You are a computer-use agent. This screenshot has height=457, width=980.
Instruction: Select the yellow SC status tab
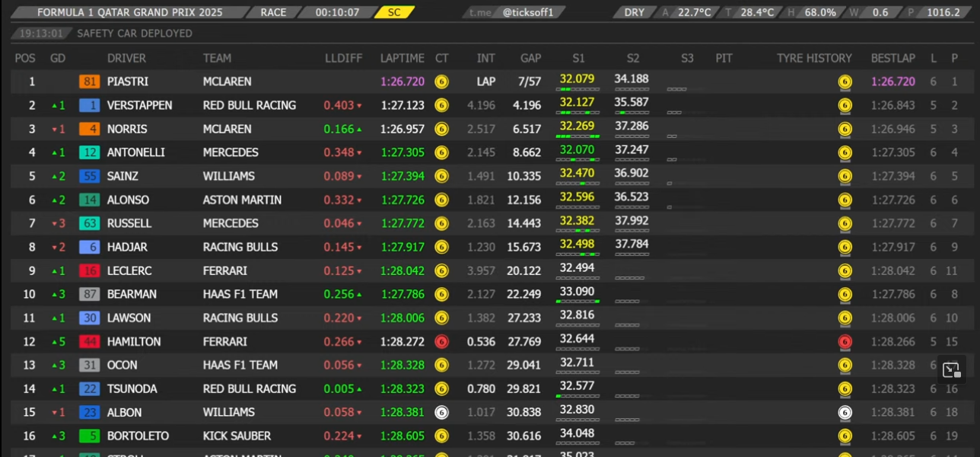click(x=394, y=12)
